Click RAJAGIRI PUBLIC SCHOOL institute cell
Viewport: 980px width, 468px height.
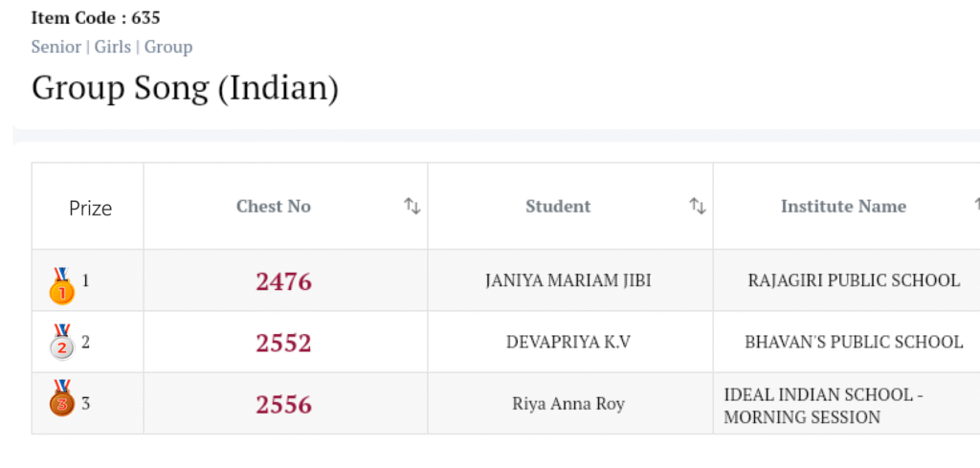pos(854,280)
